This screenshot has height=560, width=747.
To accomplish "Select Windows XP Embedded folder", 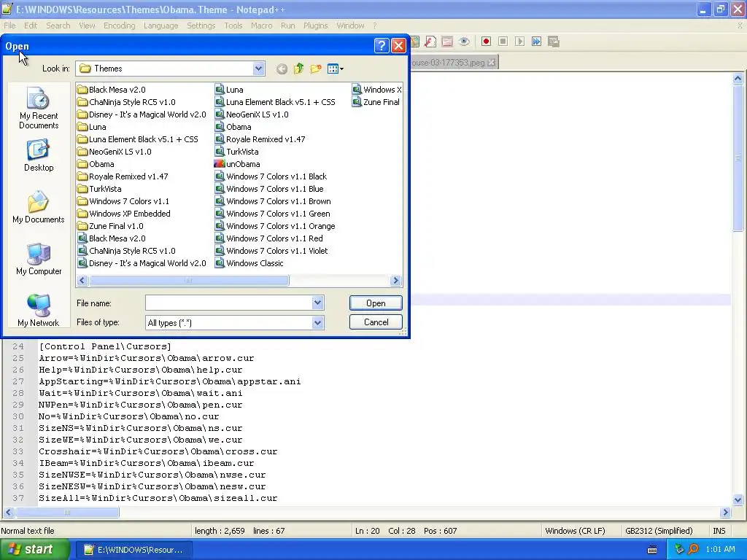I will pyautogui.click(x=124, y=214).
